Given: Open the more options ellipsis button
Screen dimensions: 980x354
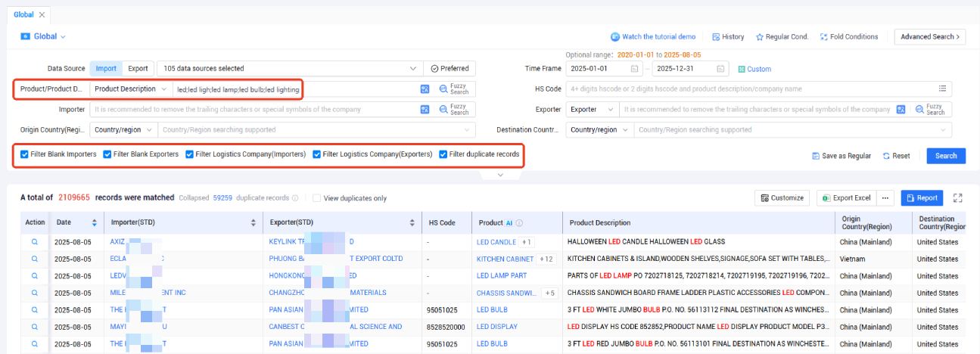Looking at the screenshot, I should [x=885, y=198].
